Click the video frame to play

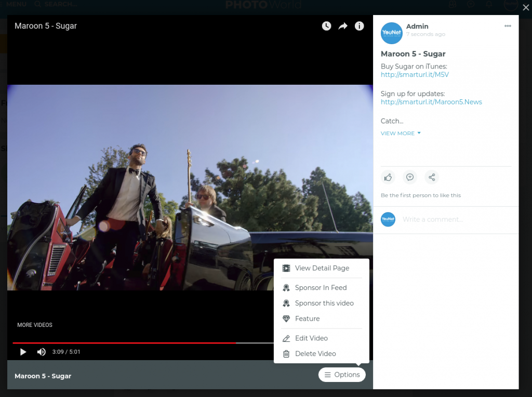tap(190, 187)
